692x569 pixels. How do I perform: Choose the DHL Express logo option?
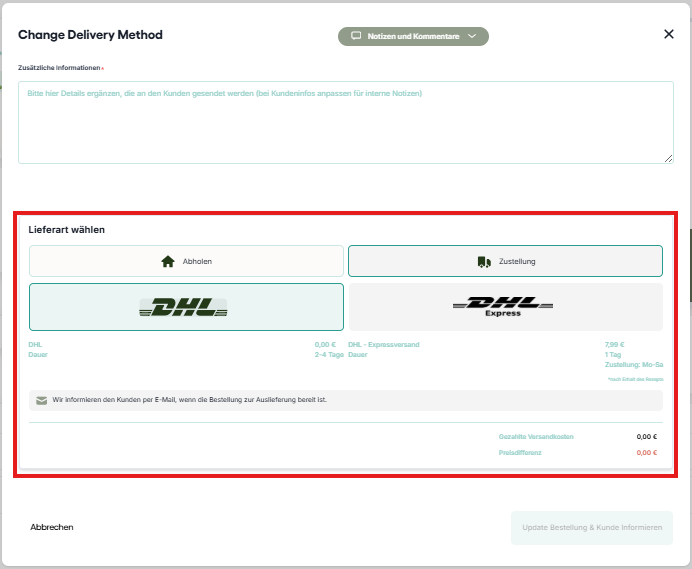click(x=504, y=307)
